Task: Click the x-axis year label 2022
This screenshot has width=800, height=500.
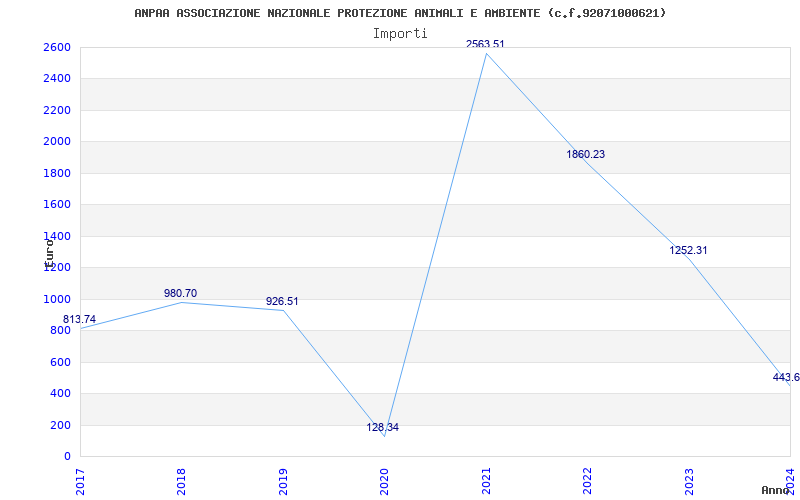Action: (587, 481)
